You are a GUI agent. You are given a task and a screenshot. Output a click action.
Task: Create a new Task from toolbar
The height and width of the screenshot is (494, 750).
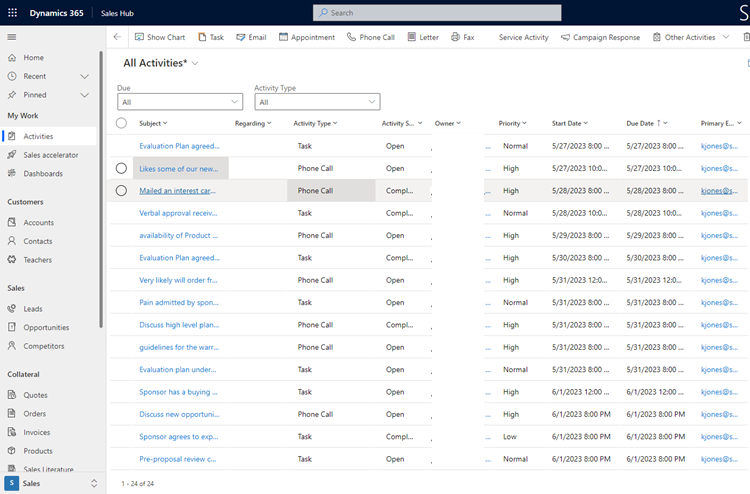coord(210,37)
